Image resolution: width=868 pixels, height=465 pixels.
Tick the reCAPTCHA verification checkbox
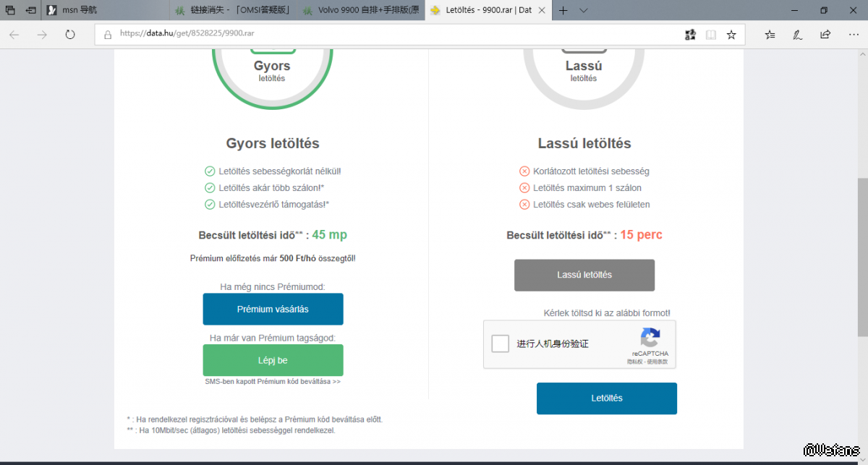coord(500,344)
